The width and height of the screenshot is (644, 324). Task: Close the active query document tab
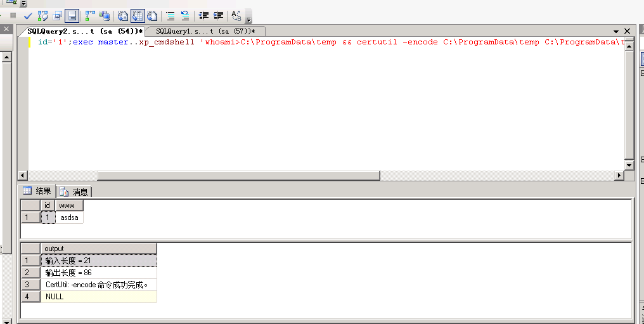pos(627,31)
